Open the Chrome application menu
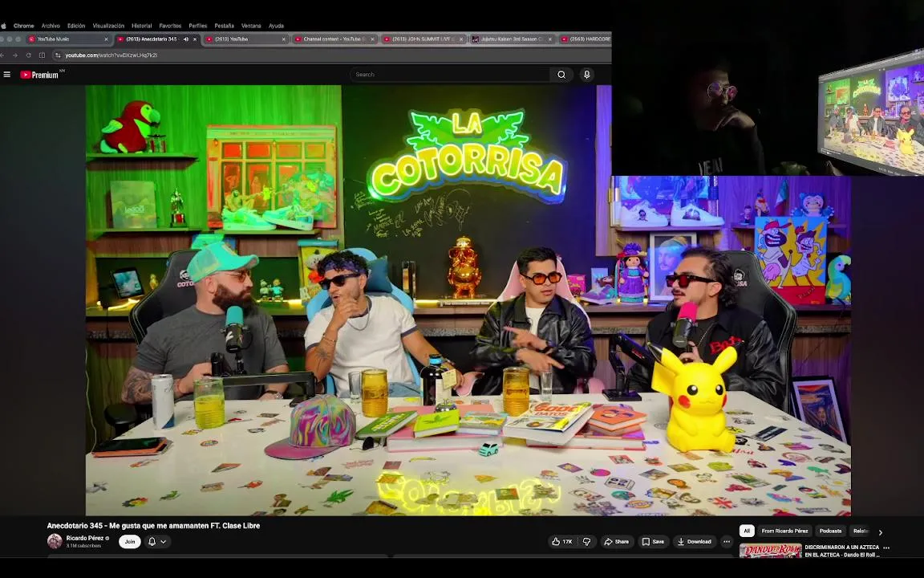 tap(23, 26)
